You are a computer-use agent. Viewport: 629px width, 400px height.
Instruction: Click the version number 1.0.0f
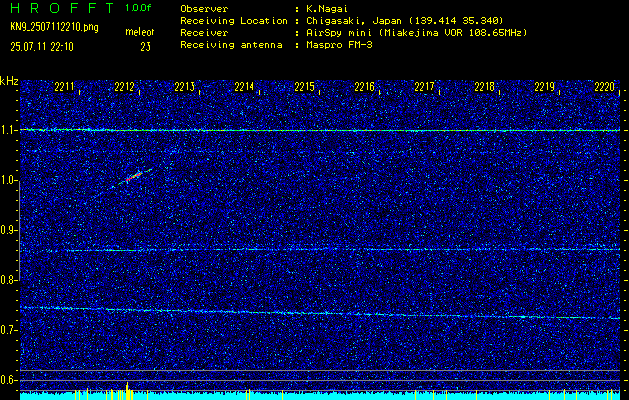click(x=138, y=8)
